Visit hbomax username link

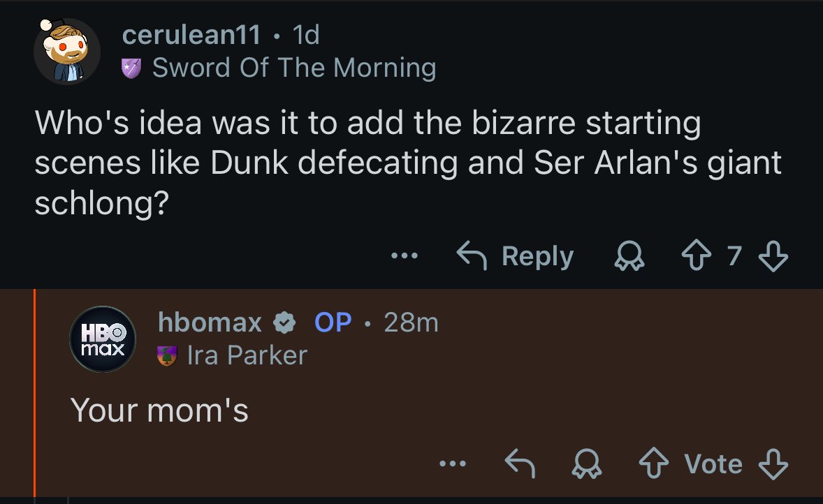[x=210, y=322]
